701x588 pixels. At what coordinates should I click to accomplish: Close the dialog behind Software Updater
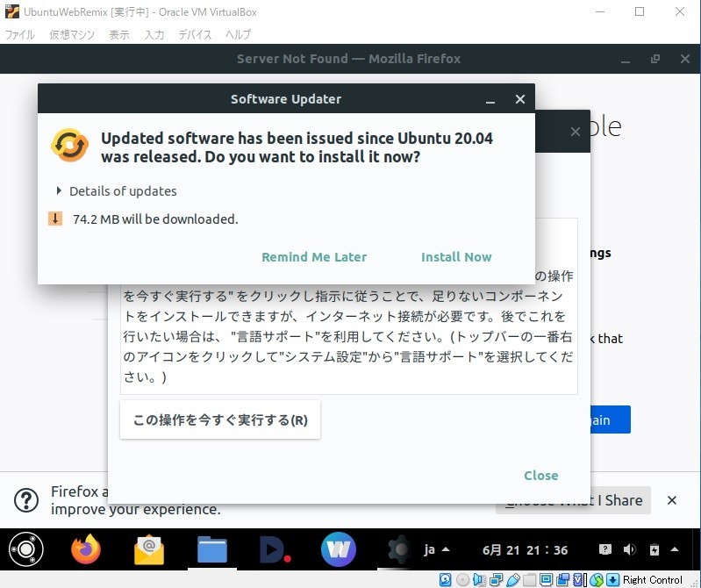pyautogui.click(x=576, y=132)
